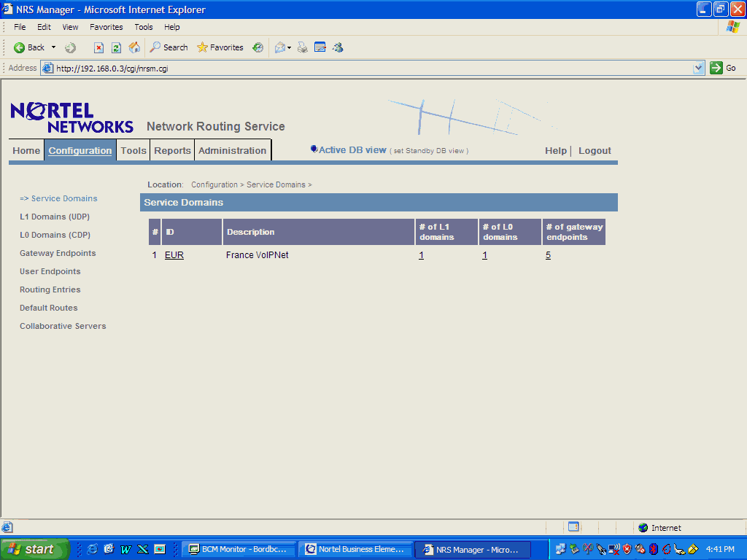Launch Excel from Quick Launch
Image resolution: width=747 pixels, height=560 pixels.
tap(143, 549)
